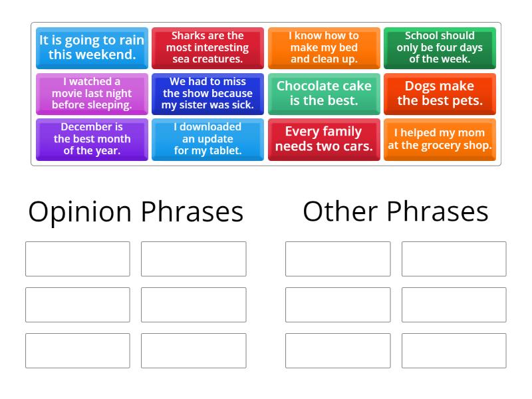This screenshot has width=532, height=399.
Task: Click the 'December is the best month' card
Action: (91, 140)
